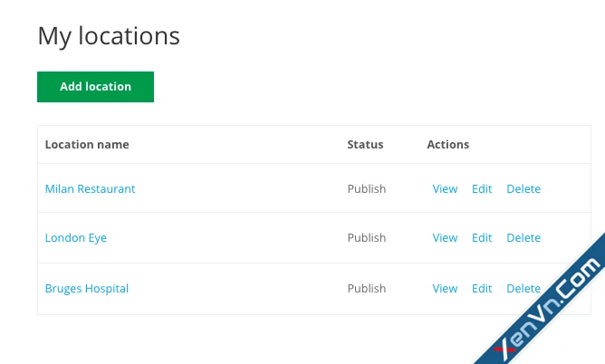Viewport: 605px width, 364px height.
Task: View the Bruges Hospital entry
Action: [445, 289]
